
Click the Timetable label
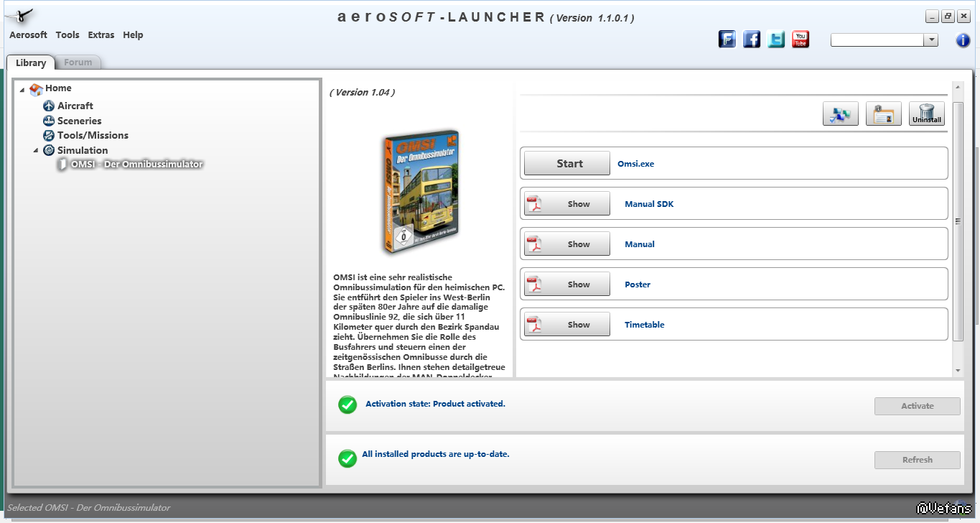tap(645, 325)
